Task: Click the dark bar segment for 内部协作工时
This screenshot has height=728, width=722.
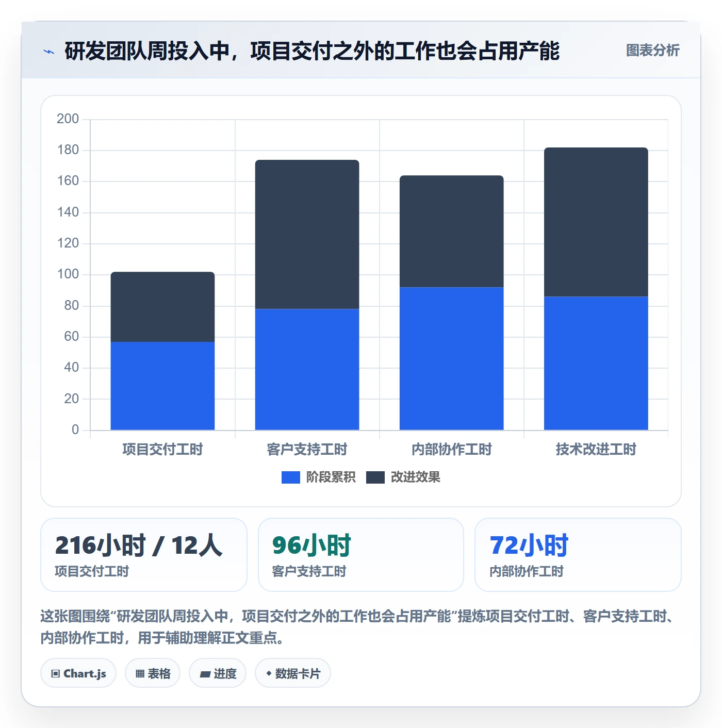Action: click(x=451, y=231)
